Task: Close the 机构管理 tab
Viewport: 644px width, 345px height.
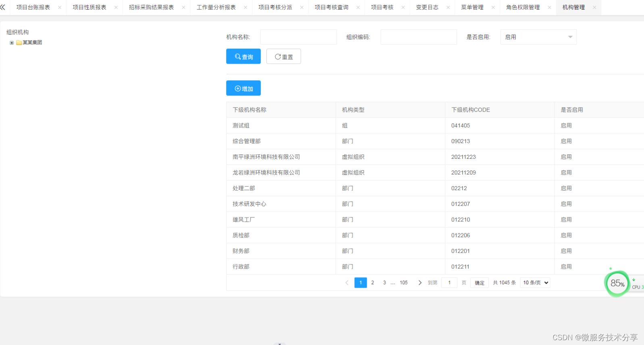Action: [x=594, y=7]
